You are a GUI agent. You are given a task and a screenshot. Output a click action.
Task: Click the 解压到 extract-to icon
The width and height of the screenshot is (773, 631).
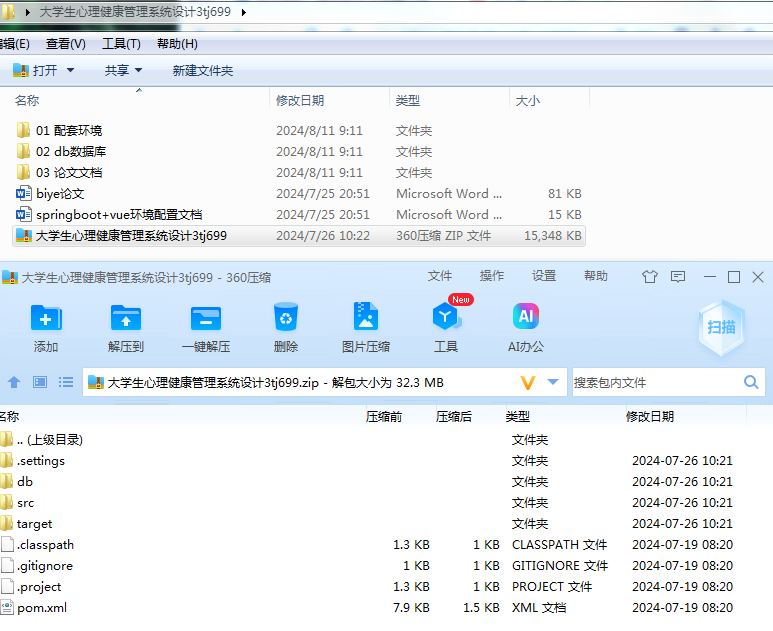click(x=126, y=317)
